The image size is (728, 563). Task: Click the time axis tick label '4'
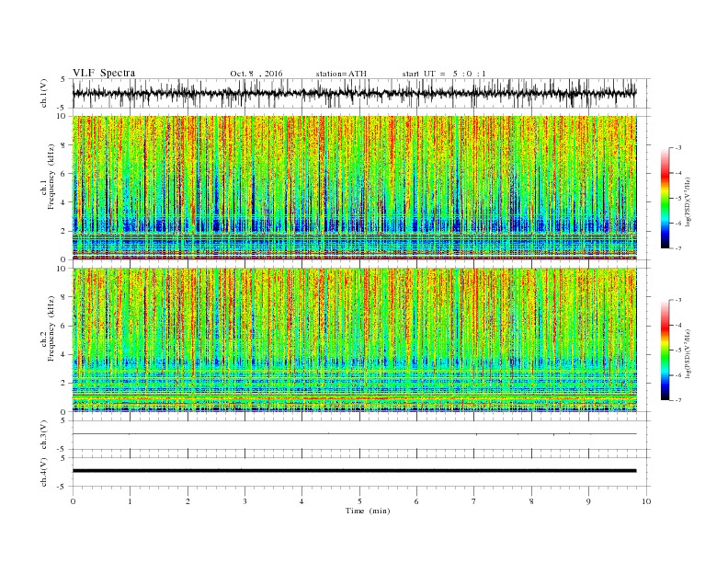click(301, 501)
